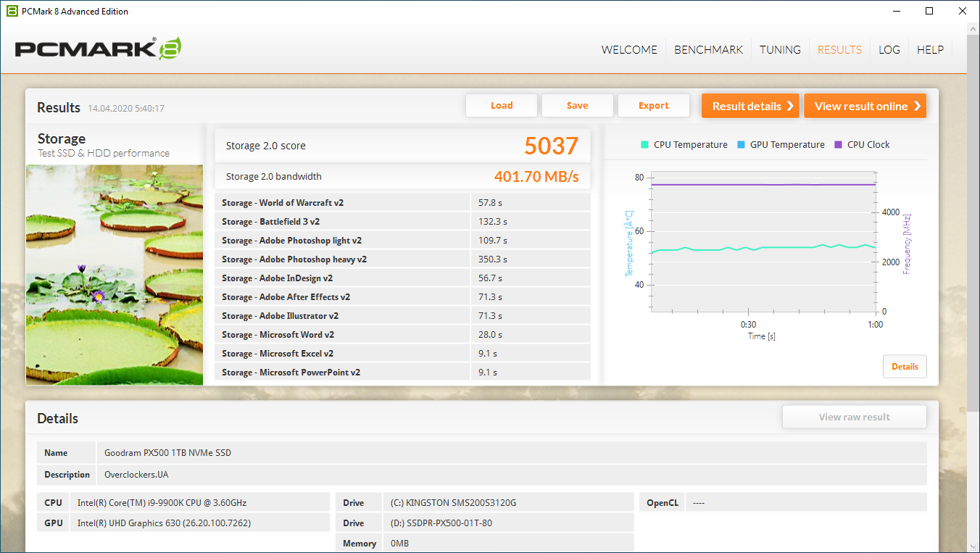Image resolution: width=980 pixels, height=553 pixels.
Task: Go to the TUNING tab
Action: coord(780,50)
